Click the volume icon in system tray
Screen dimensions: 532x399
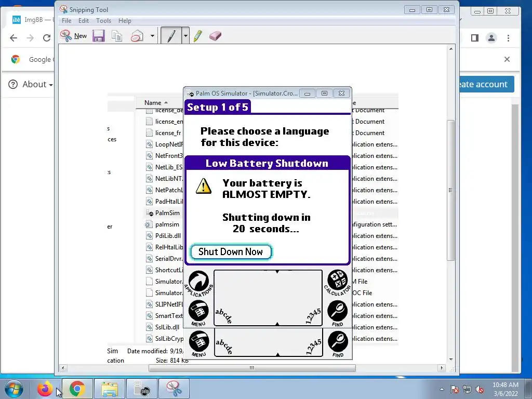[x=480, y=390]
